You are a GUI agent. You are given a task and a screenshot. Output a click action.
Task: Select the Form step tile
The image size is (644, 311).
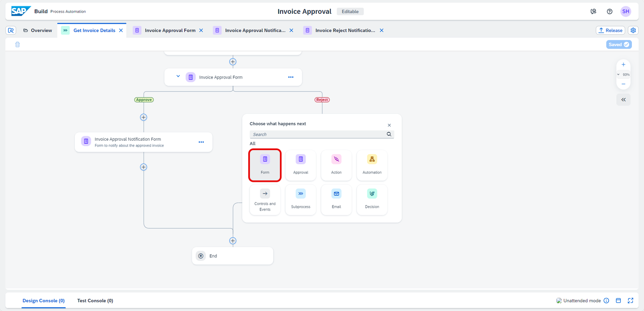point(265,165)
